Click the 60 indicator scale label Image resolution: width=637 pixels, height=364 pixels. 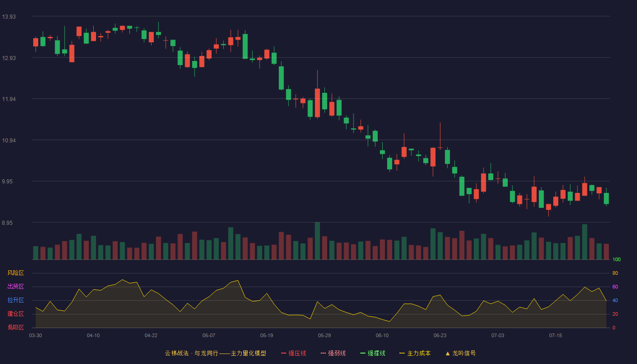pos(615,287)
